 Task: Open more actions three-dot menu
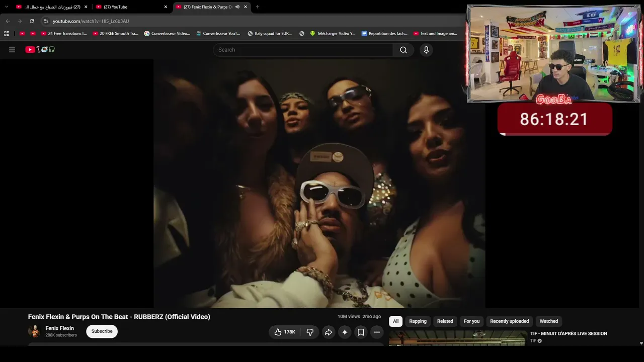tap(377, 332)
